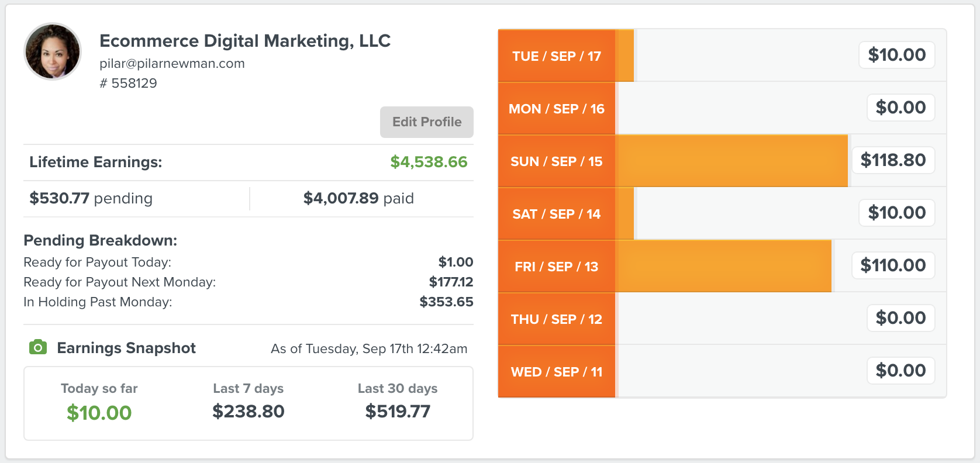Screen dimensions: 980x463
Task: Select the TUE / SEP / 17 row label
Action: (557, 56)
